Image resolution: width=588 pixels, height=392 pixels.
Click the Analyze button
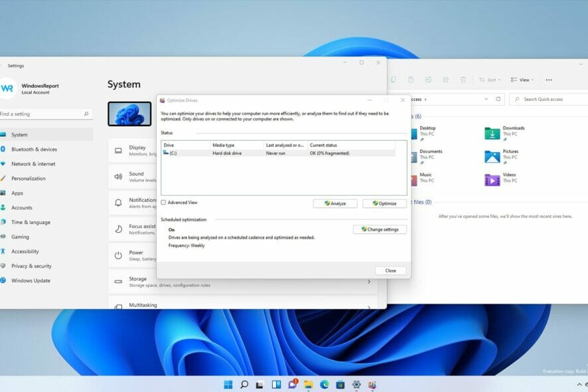click(335, 203)
